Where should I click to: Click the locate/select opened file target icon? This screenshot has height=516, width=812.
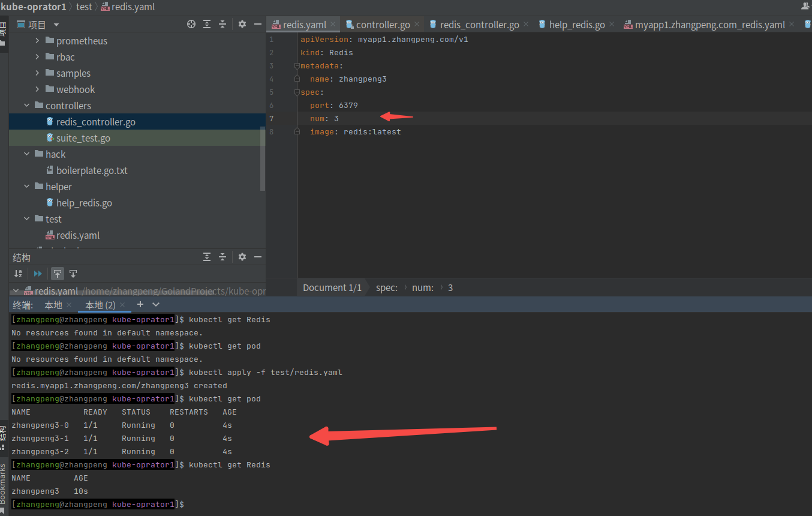pyautogui.click(x=191, y=25)
